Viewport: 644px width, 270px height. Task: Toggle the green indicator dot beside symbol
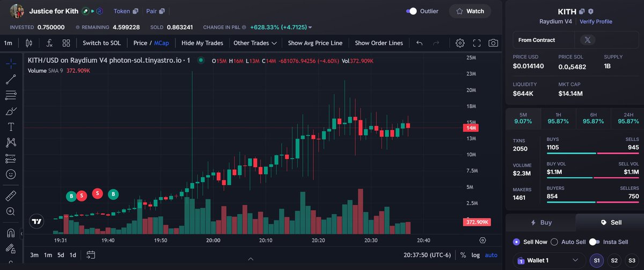pyautogui.click(x=200, y=61)
